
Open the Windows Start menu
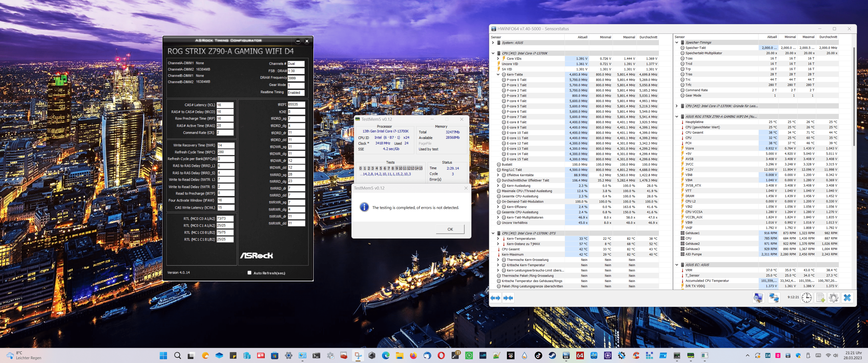(164, 355)
